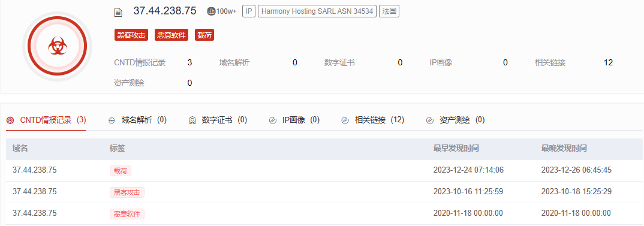Click the 数字证书 summary label

click(339, 62)
